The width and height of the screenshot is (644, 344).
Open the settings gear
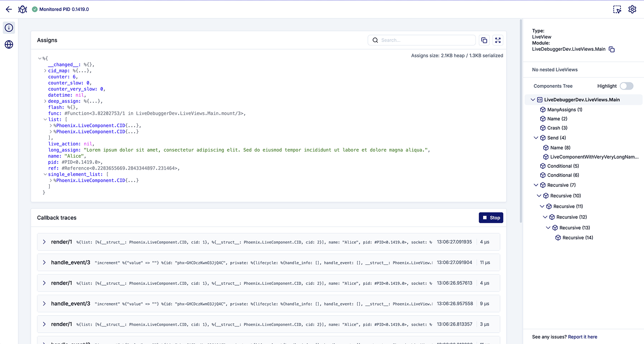632,9
